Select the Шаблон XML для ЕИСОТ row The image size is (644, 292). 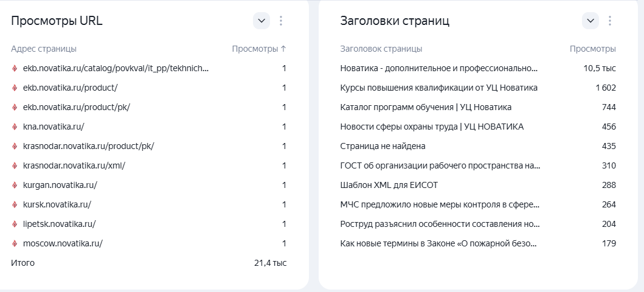click(478, 185)
